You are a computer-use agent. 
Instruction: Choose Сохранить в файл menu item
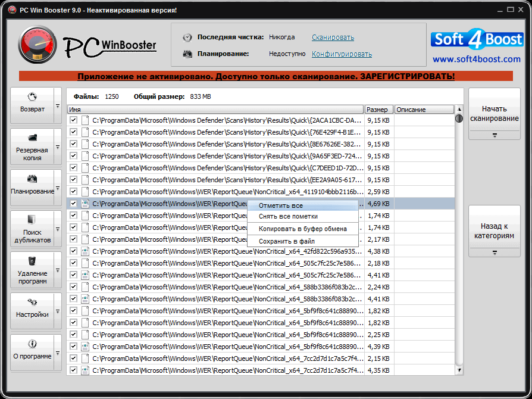303,241
